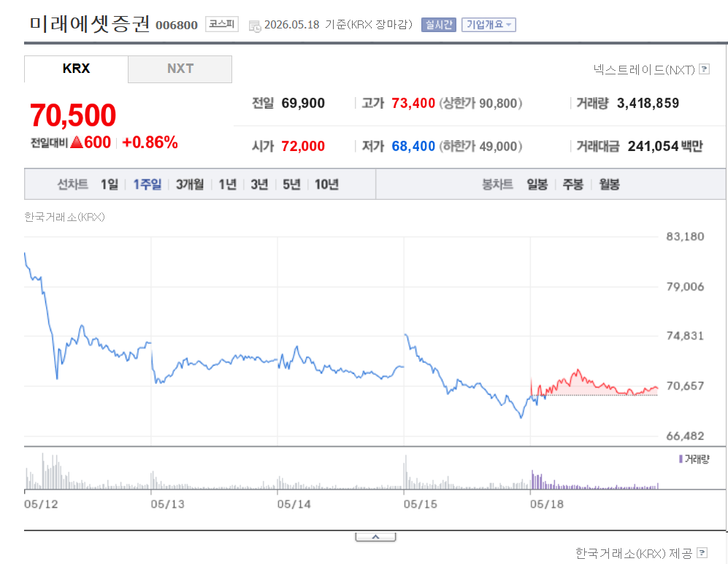The image size is (728, 564).
Task: Click the 05/14 date axis label
Action: pos(294,504)
